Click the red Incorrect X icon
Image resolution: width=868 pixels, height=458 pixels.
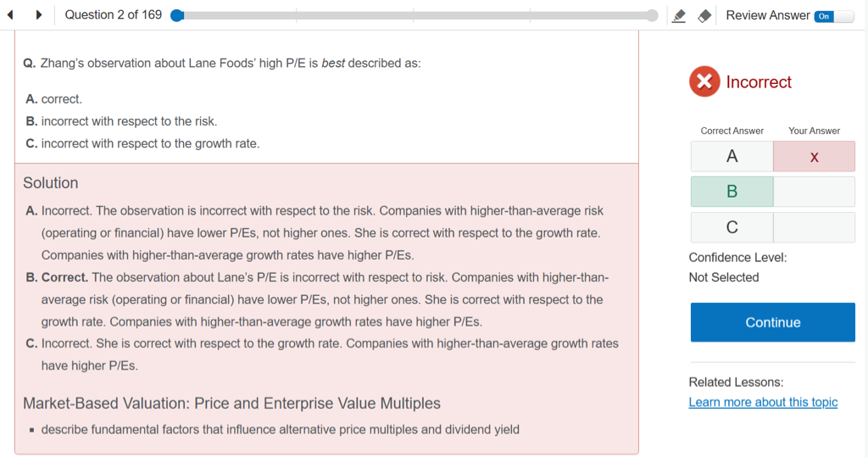tap(704, 82)
